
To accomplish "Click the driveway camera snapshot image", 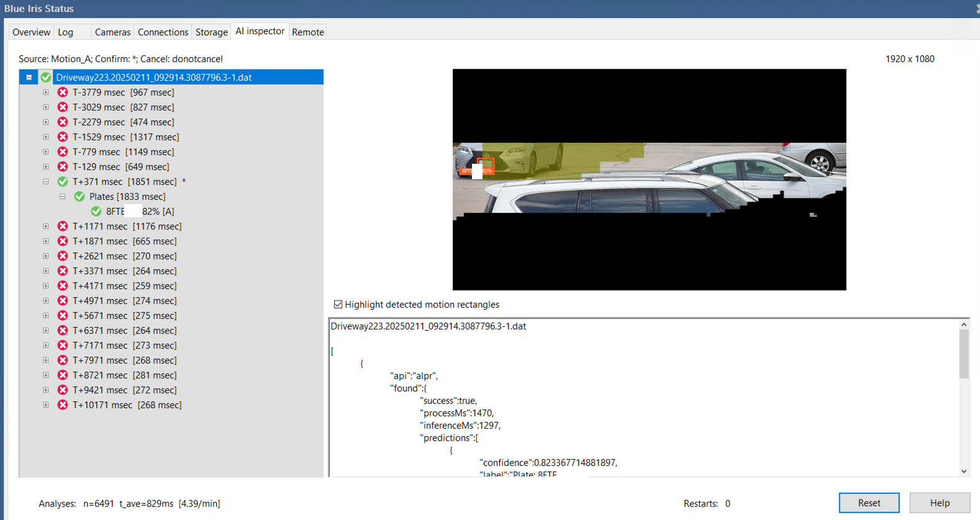I will [x=649, y=179].
